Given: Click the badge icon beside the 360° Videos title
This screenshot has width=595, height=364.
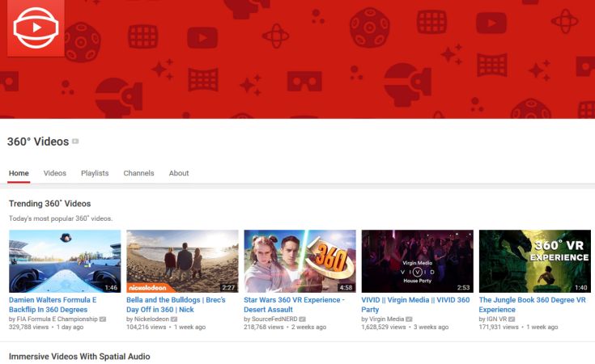Looking at the screenshot, I should (x=75, y=142).
